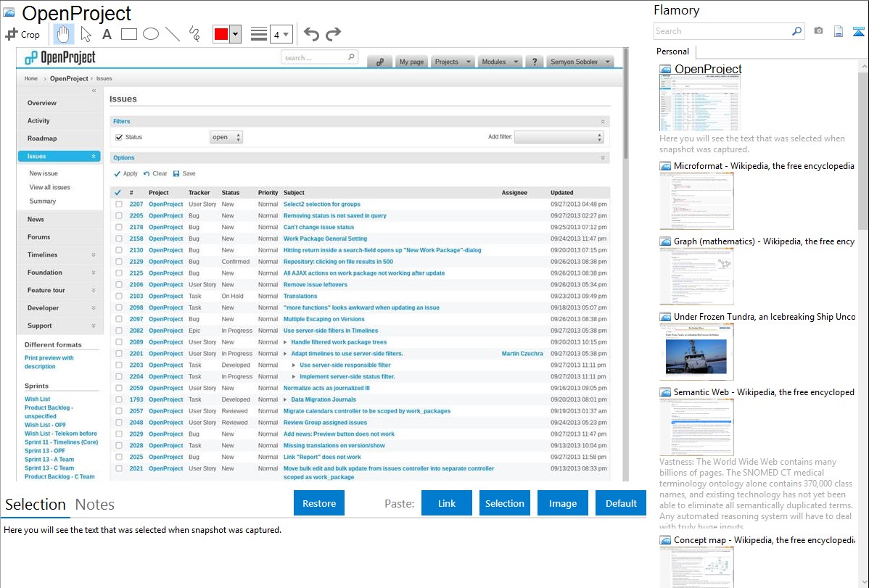
Task: Choose the arrow pointer tool
Action: click(x=86, y=34)
